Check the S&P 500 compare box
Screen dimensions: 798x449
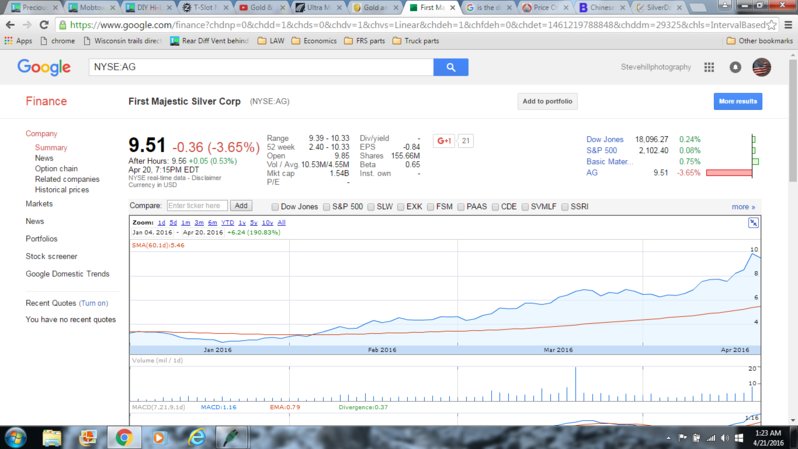click(x=326, y=207)
